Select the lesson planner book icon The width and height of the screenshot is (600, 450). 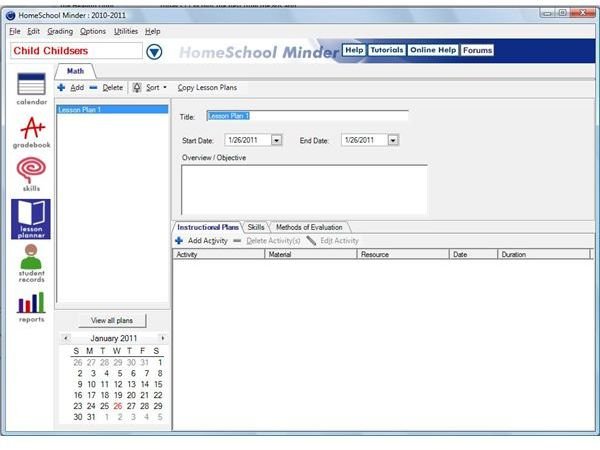coord(31,219)
